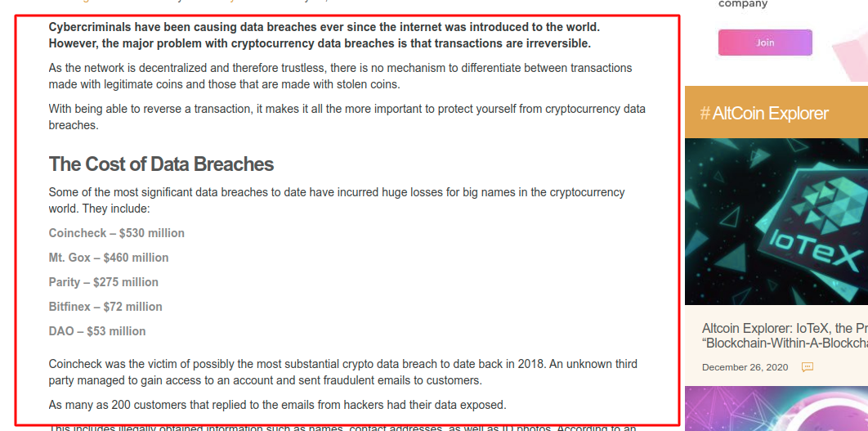Image resolution: width=868 pixels, height=431 pixels.
Task: Open the comment icon beside December 26, 2020
Action: (x=808, y=366)
